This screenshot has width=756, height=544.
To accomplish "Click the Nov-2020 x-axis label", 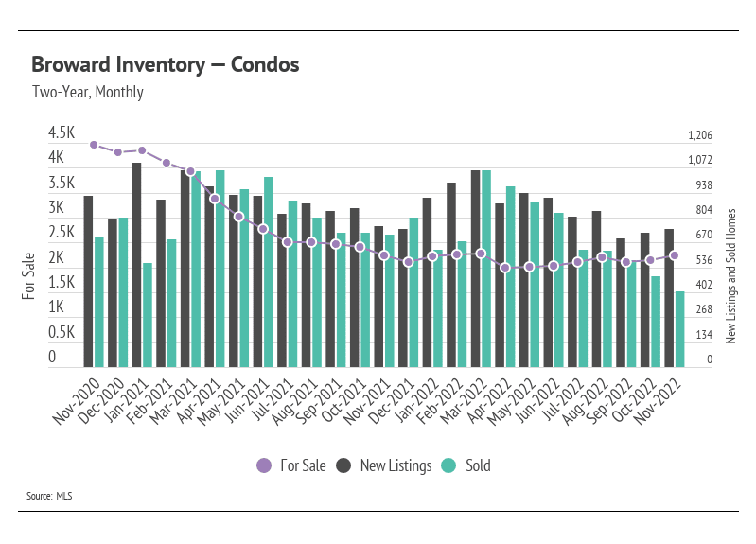I will [x=78, y=401].
